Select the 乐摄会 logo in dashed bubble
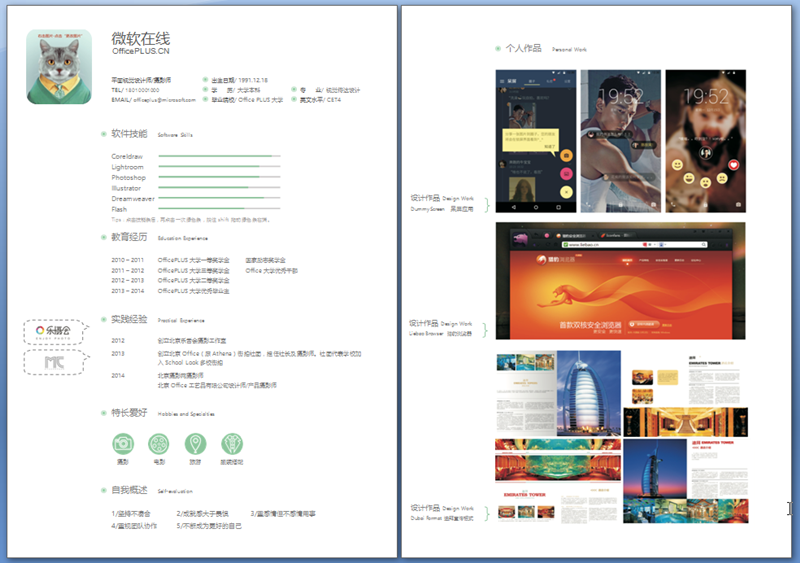Image resolution: width=800 pixels, height=563 pixels. pyautogui.click(x=54, y=332)
